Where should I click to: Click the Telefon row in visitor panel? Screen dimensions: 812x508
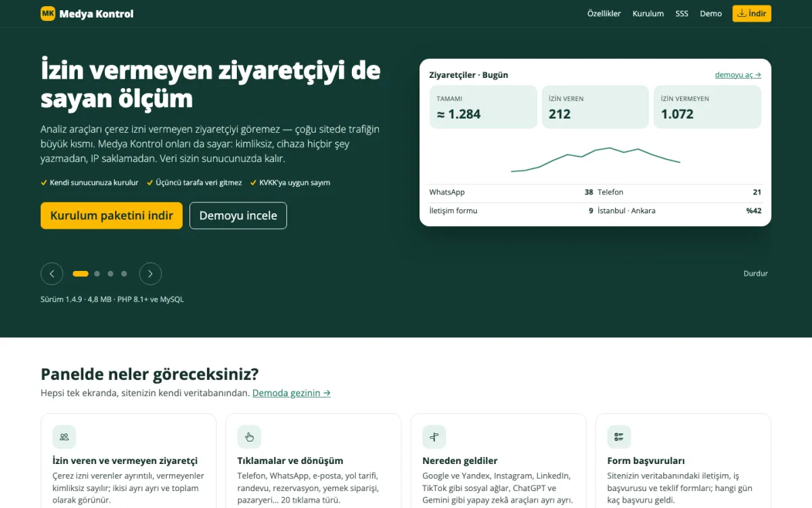tap(679, 192)
